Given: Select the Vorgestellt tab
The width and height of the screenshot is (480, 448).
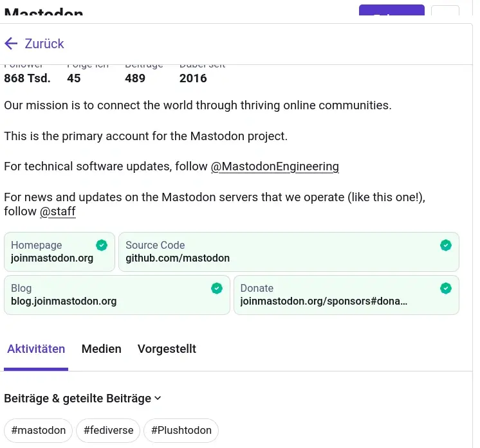Looking at the screenshot, I should (167, 349).
